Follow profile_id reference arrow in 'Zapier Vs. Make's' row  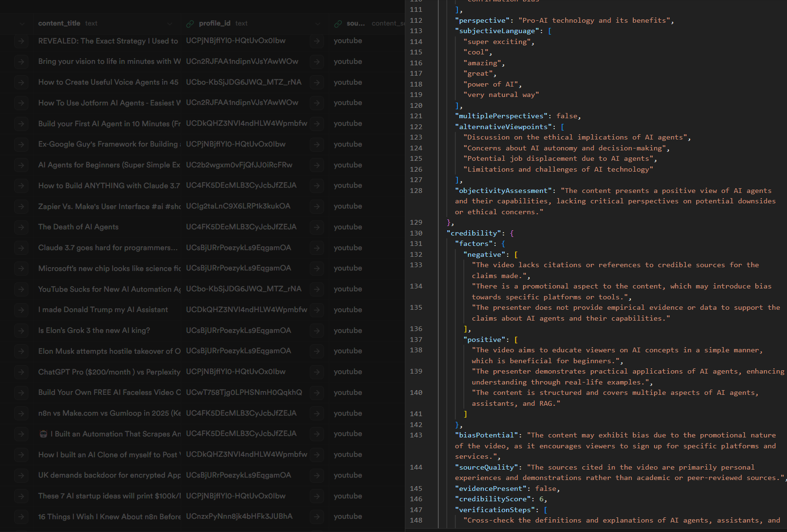316,207
